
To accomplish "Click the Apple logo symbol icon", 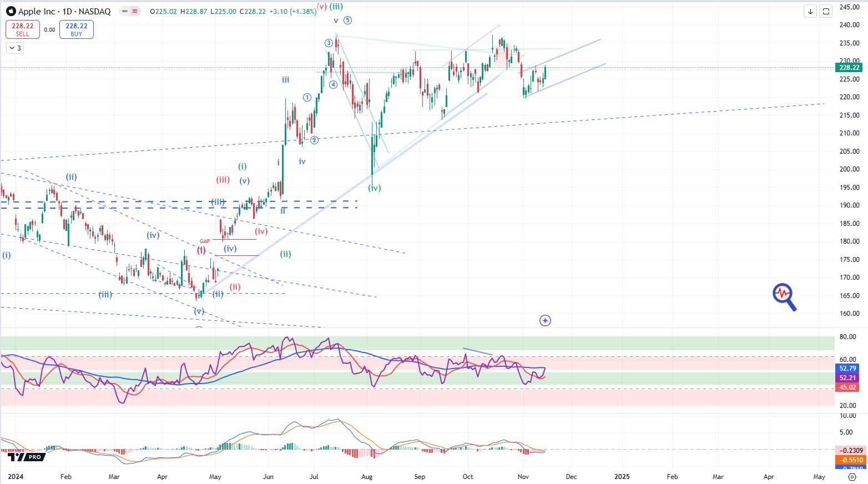I will (11, 11).
